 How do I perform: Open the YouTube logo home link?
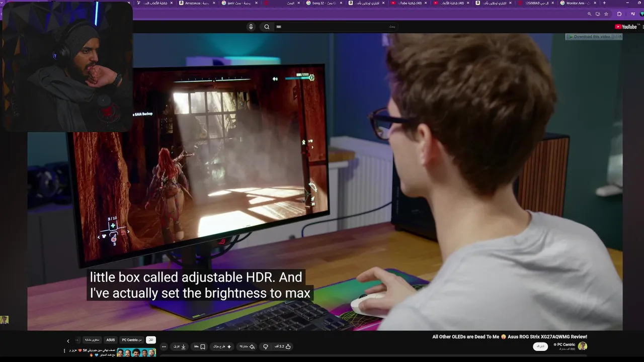626,27
